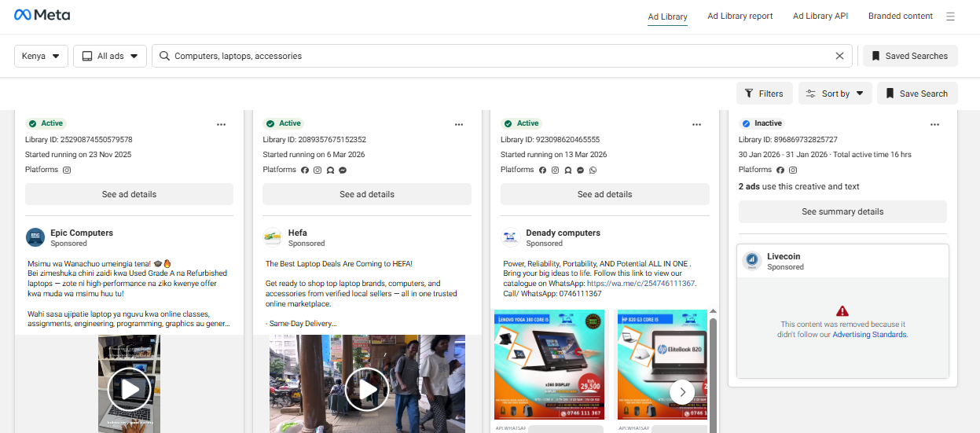Clear the search field with the X

click(839, 56)
